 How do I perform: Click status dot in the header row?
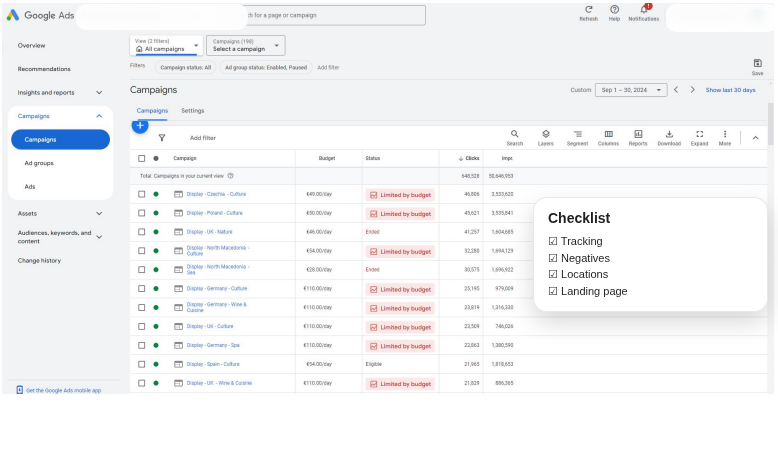point(156,158)
